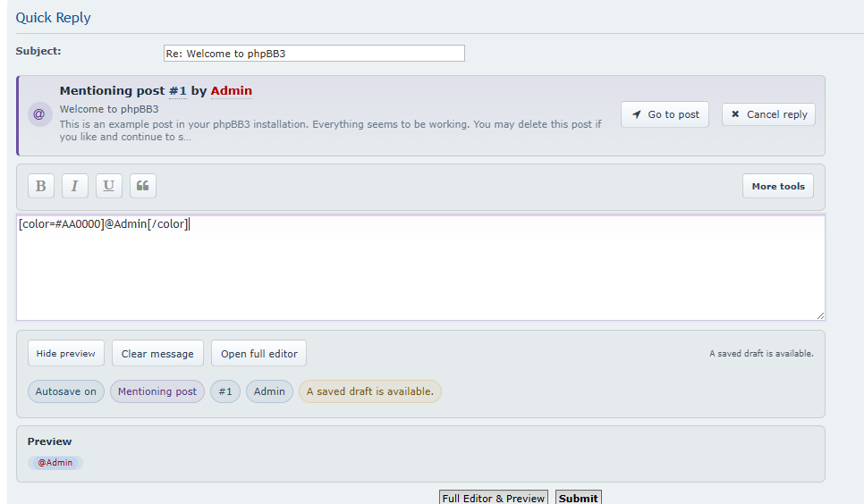
Task: Open the Admin profile link in heading
Action: click(x=231, y=91)
